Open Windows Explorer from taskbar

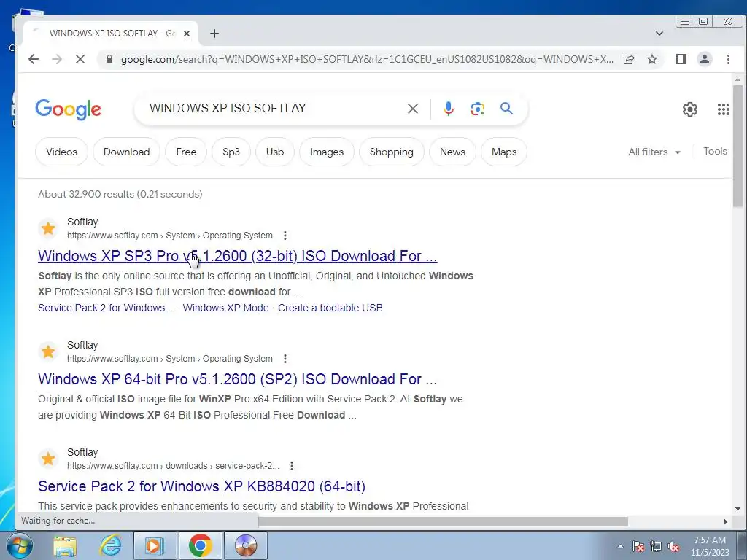click(65, 545)
